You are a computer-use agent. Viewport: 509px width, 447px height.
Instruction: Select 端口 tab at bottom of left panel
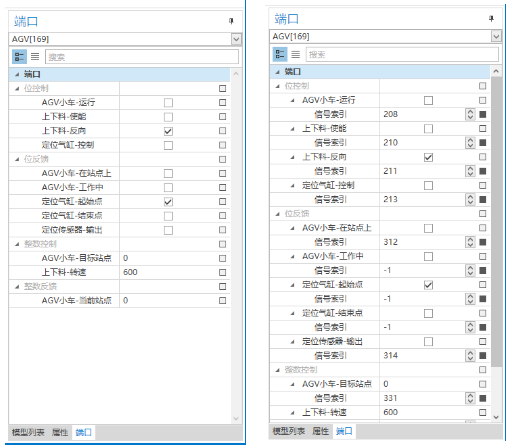[83, 432]
